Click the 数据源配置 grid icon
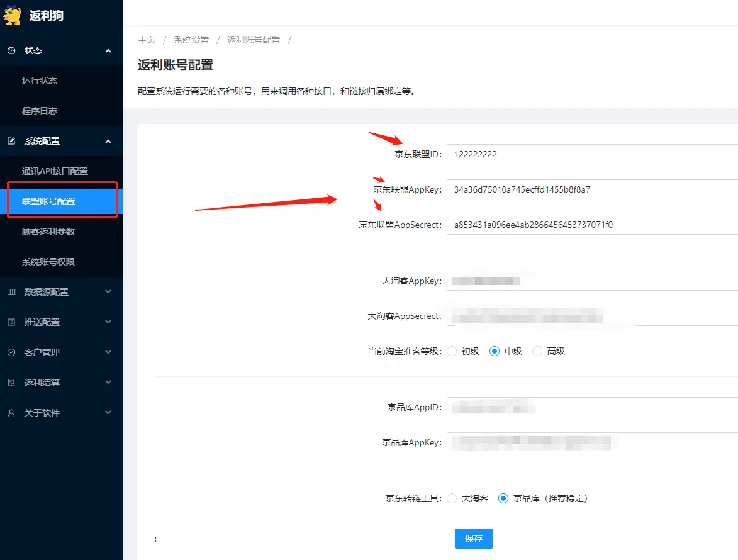 click(x=11, y=292)
